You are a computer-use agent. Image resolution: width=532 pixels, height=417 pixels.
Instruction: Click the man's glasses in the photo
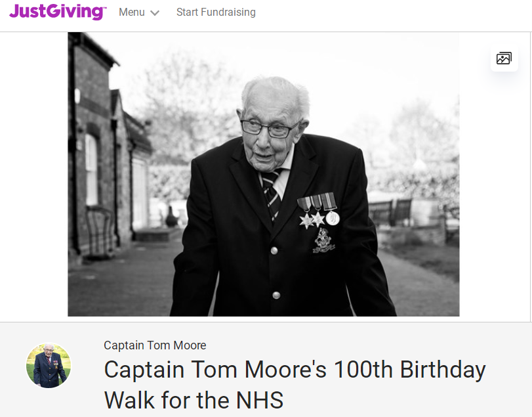[x=268, y=127]
